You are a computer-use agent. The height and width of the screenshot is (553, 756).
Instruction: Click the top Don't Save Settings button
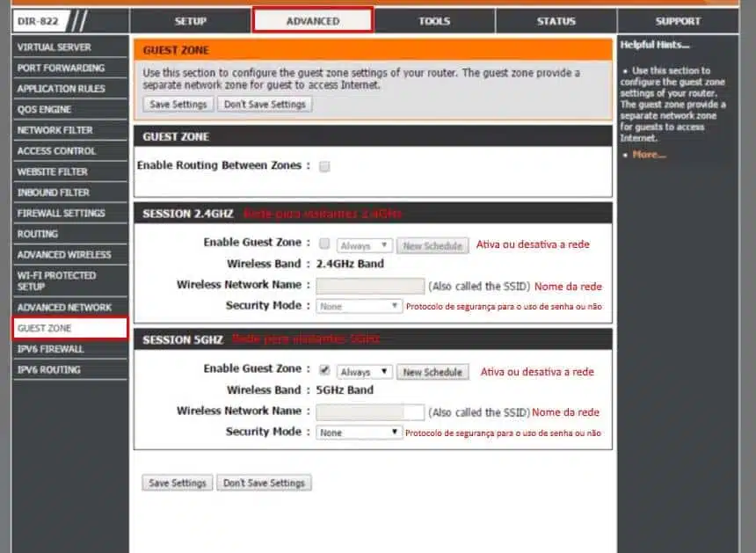point(265,104)
